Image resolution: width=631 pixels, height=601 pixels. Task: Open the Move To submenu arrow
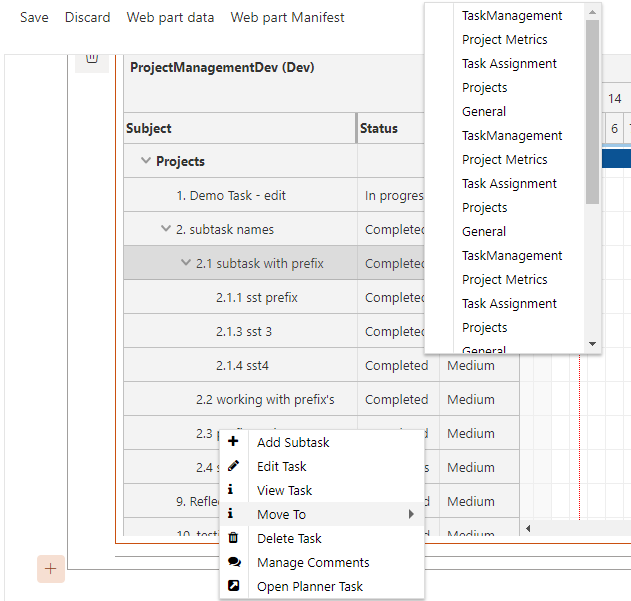411,514
